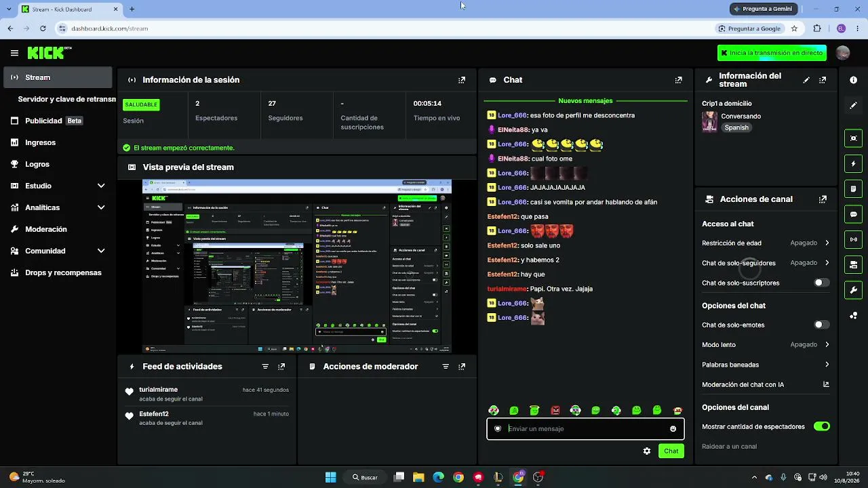868x488 pixels.
Task: Toggle the activity feed lightning icon in right sidebar
Action: tap(853, 163)
